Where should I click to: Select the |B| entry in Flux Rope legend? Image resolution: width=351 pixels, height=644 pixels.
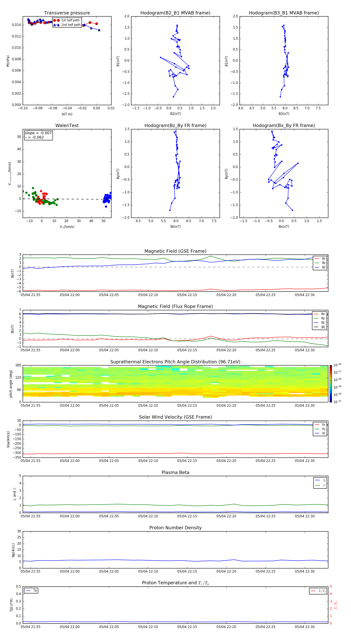point(320,327)
